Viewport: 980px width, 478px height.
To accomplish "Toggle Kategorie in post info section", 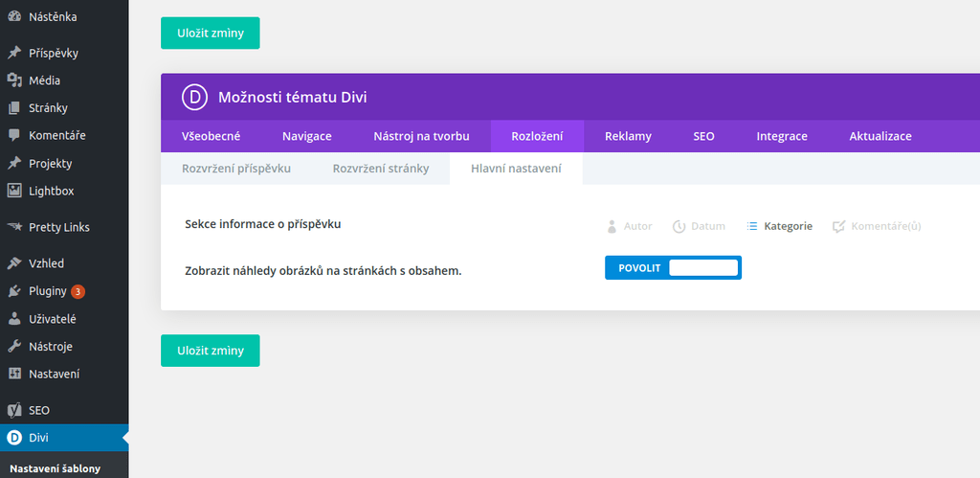I will coord(780,226).
